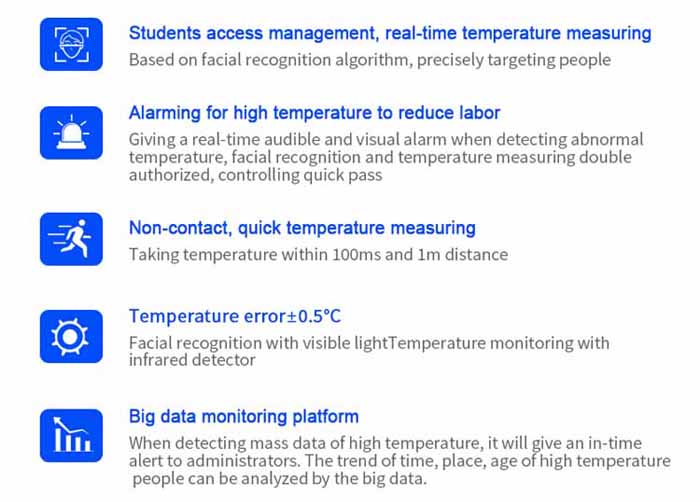Open the 'Big data monitoring platform' heading

(x=243, y=416)
